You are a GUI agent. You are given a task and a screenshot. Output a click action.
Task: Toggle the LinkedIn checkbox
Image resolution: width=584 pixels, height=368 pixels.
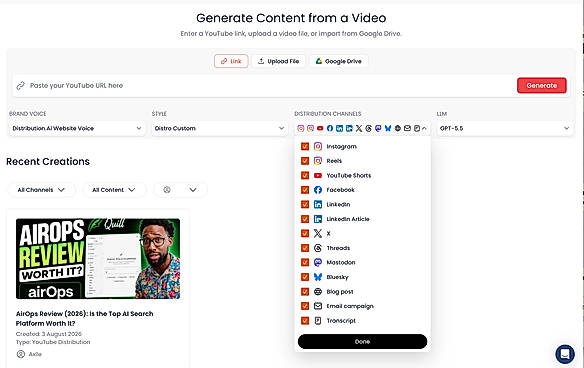pyautogui.click(x=305, y=204)
